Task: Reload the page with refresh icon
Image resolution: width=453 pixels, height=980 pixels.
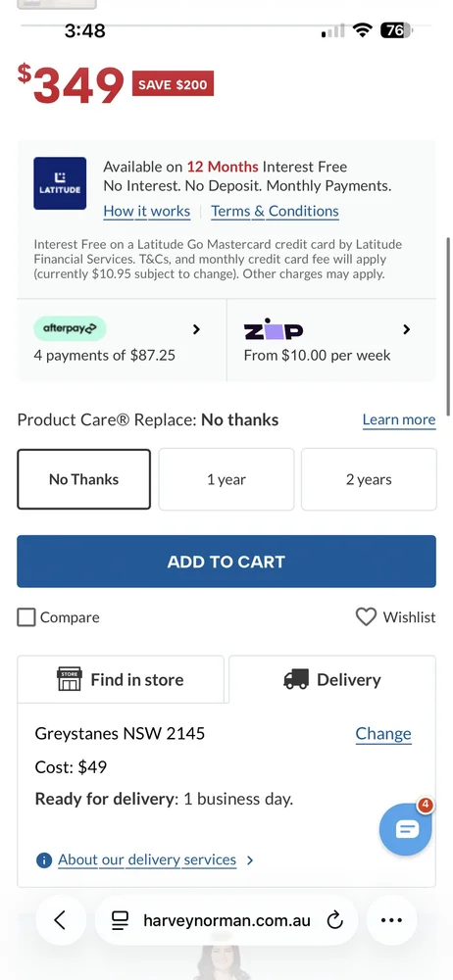Action: tap(334, 920)
